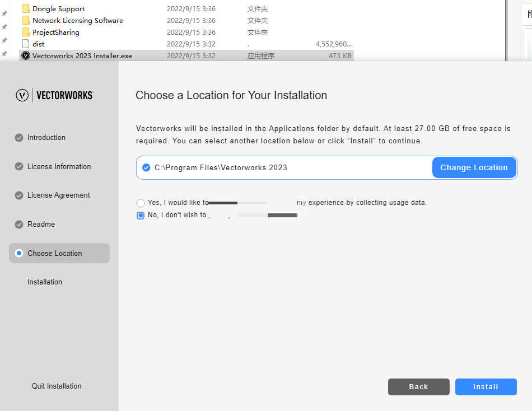Screen dimensions: 532x411
Task: Click the Choose Location active step dot
Action: [19, 253]
